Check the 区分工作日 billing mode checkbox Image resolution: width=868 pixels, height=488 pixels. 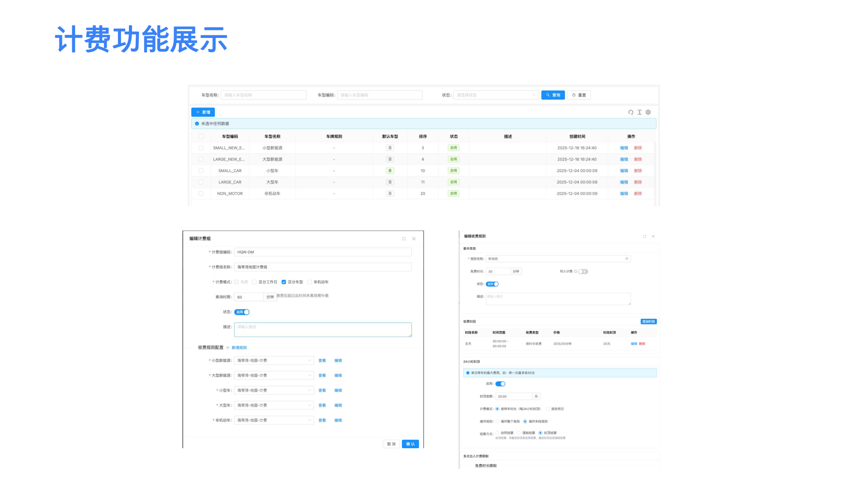click(255, 282)
